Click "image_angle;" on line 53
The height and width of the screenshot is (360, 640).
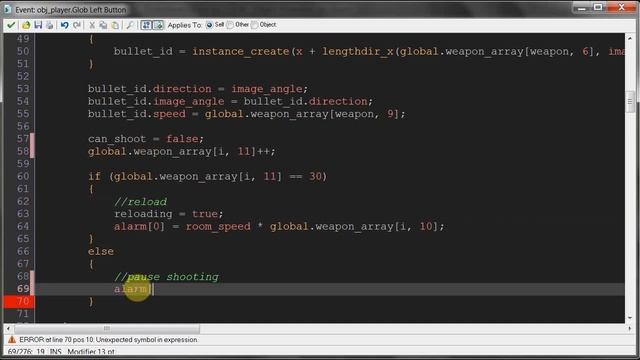point(270,89)
